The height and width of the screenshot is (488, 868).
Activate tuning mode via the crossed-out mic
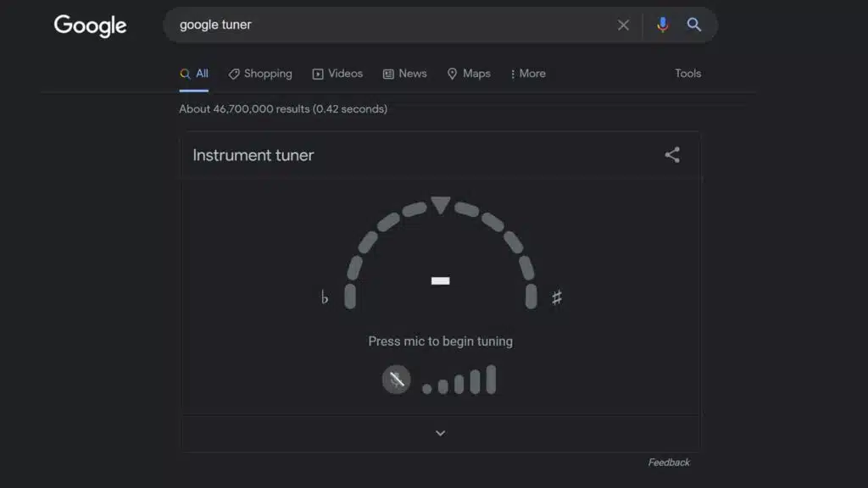(396, 379)
